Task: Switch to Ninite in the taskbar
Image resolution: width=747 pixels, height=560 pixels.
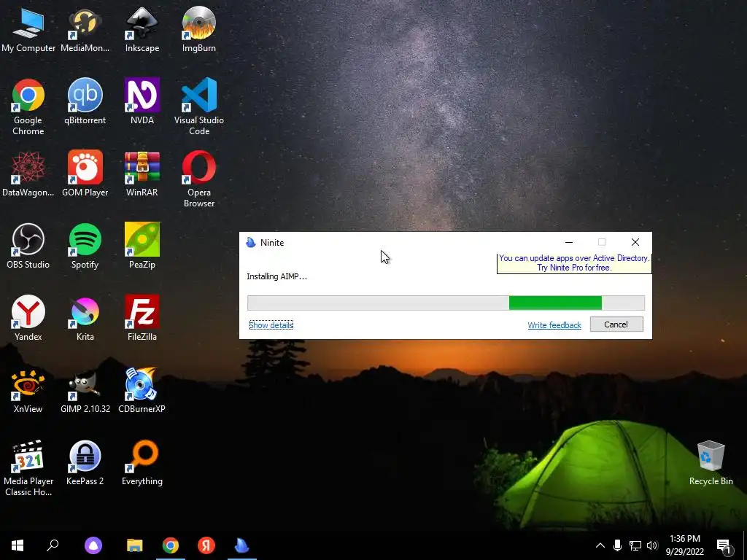Action: tap(242, 545)
